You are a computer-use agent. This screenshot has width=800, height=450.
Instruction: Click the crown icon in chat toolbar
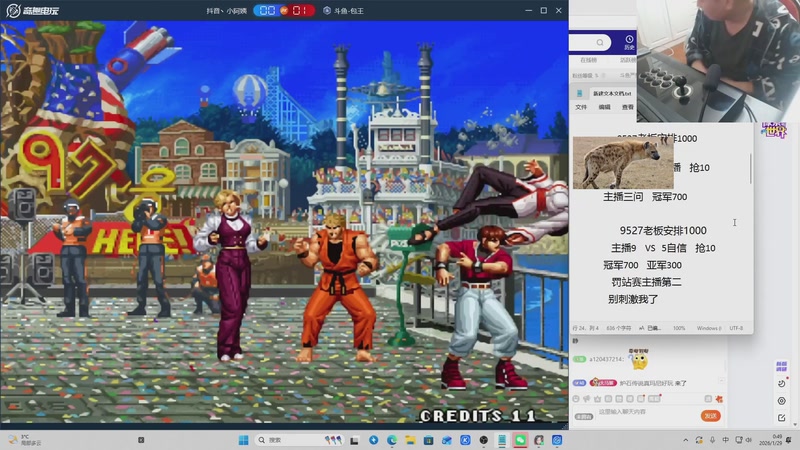(x=597, y=399)
